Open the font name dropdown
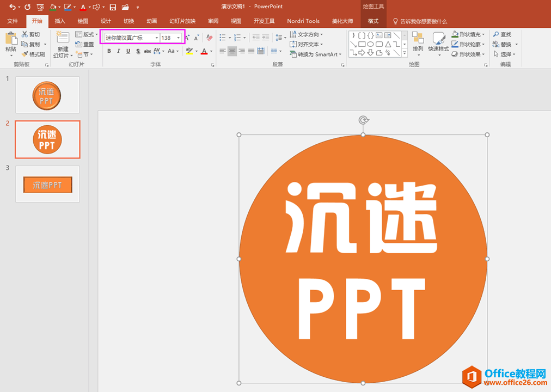 pyautogui.click(x=157, y=38)
